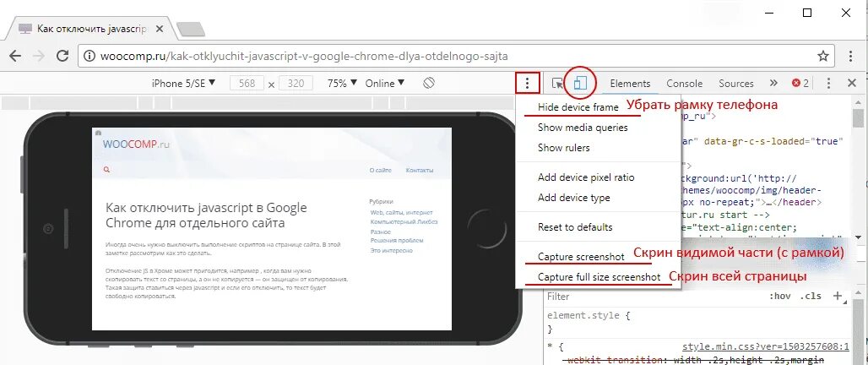Choose Capture screenshot
Screen dimensions: 868x365
pyautogui.click(x=581, y=257)
